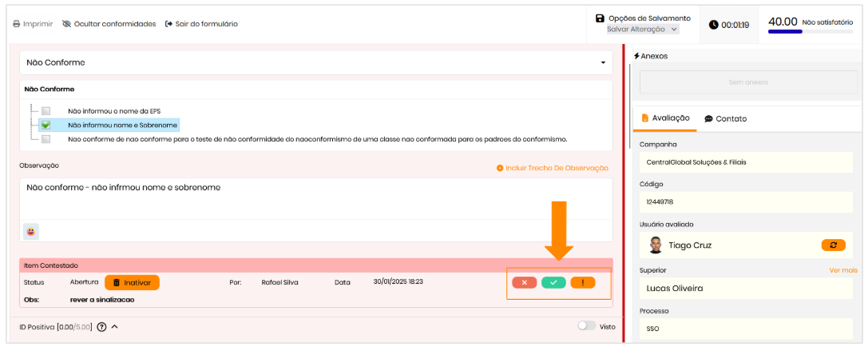
Task: Click the refresh icon beside Tiago Cruz
Action: [833, 245]
